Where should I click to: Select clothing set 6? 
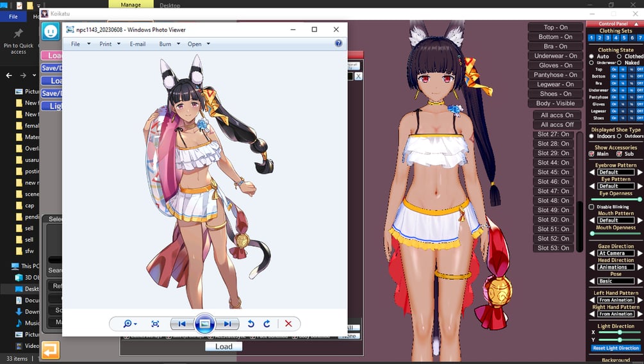pyautogui.click(x=632, y=38)
